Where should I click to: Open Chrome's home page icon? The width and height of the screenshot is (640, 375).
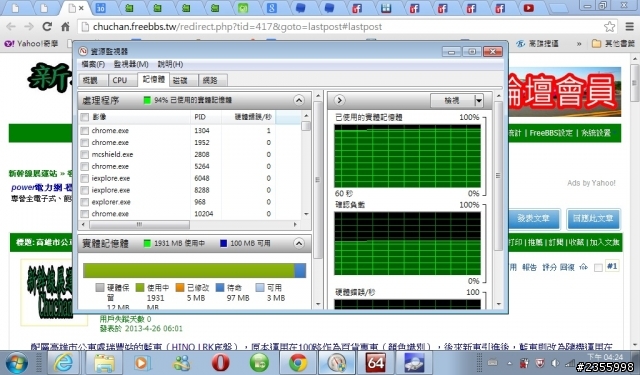(x=65, y=27)
